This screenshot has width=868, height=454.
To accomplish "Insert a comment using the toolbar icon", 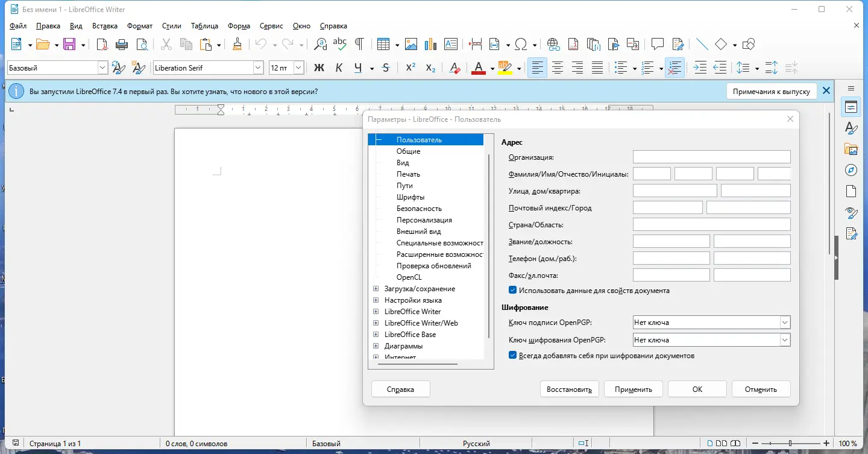I will tap(658, 44).
